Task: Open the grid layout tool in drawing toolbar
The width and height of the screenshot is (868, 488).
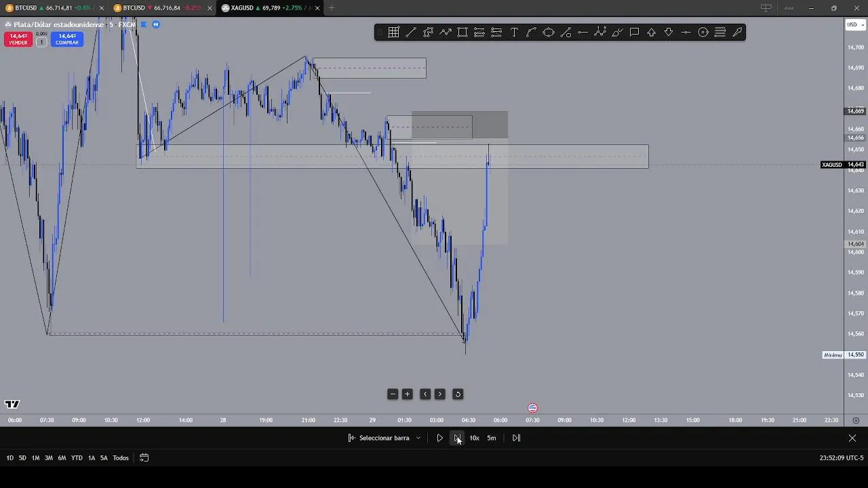Action: [393, 32]
